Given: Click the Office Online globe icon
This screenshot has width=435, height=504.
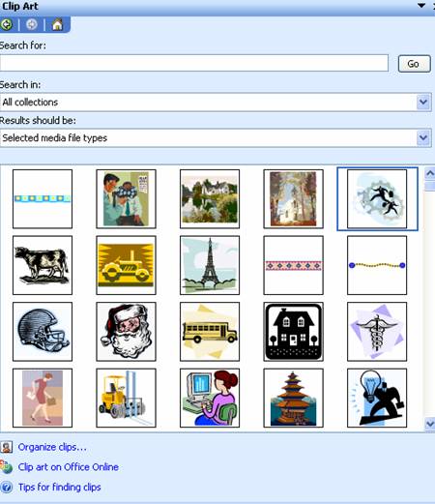Looking at the screenshot, I should [x=6, y=466].
